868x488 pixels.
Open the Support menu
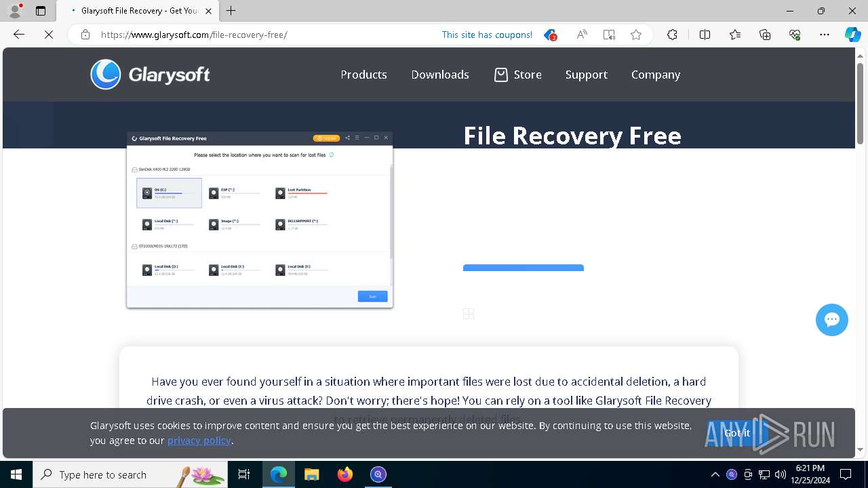[587, 75]
